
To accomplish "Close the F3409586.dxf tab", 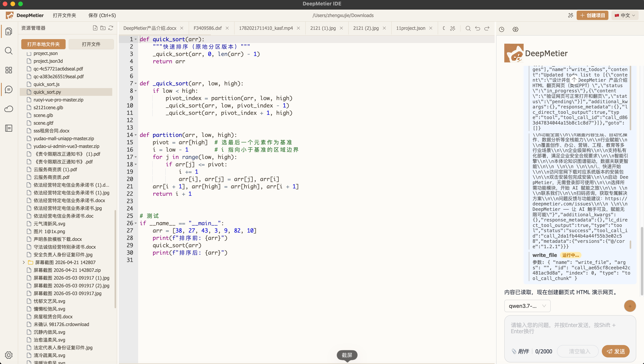I will 227,28.
